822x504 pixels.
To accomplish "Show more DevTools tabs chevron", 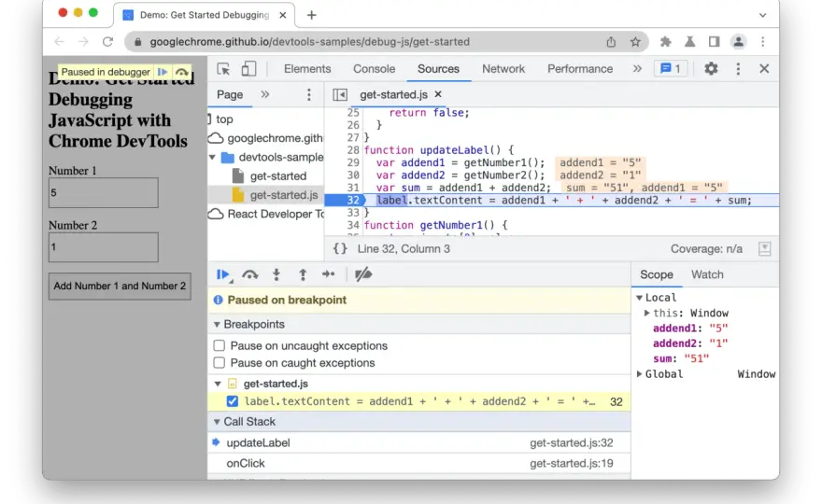I will [637, 69].
